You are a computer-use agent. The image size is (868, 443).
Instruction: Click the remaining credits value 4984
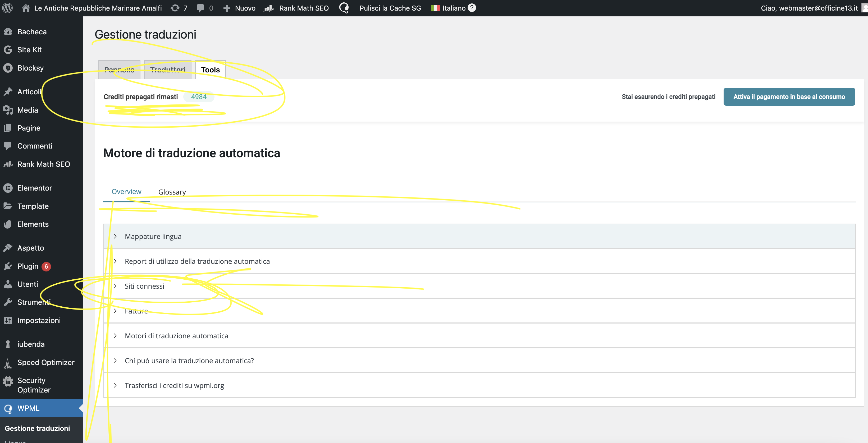pos(199,97)
